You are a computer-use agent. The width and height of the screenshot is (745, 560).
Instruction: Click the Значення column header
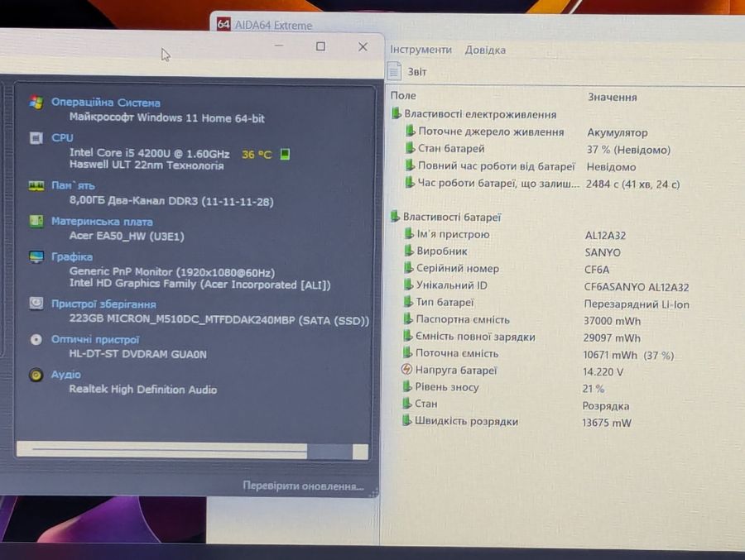pos(612,97)
